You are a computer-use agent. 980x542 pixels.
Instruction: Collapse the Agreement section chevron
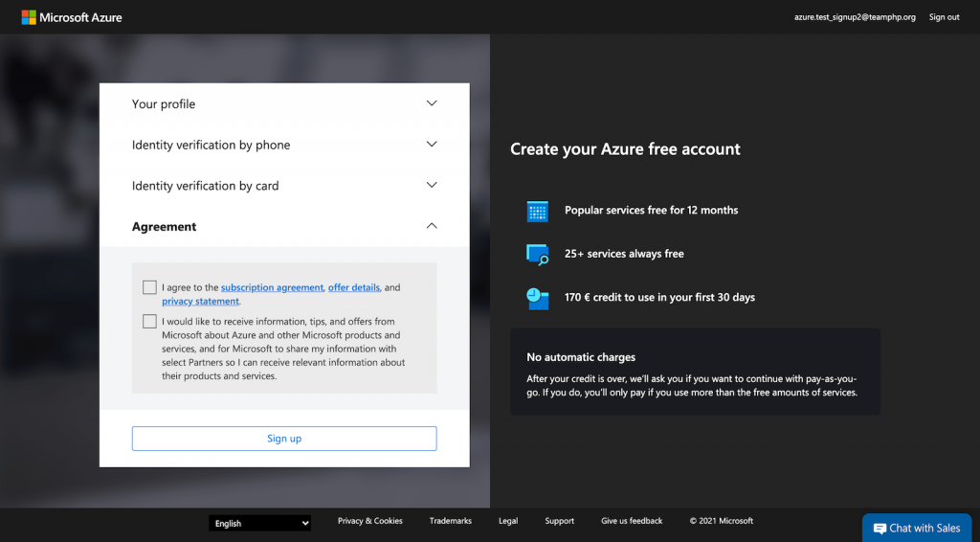(x=432, y=226)
